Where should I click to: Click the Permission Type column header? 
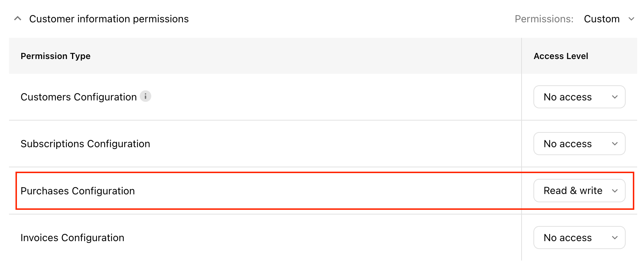tap(55, 56)
